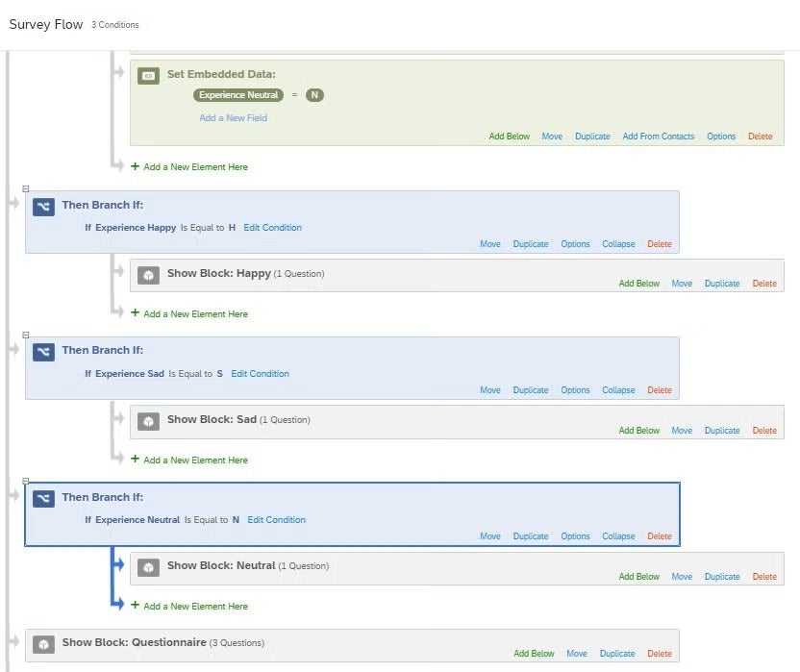This screenshot has width=800, height=672.
Task: Select the N value pill in embedded data
Action: [314, 95]
